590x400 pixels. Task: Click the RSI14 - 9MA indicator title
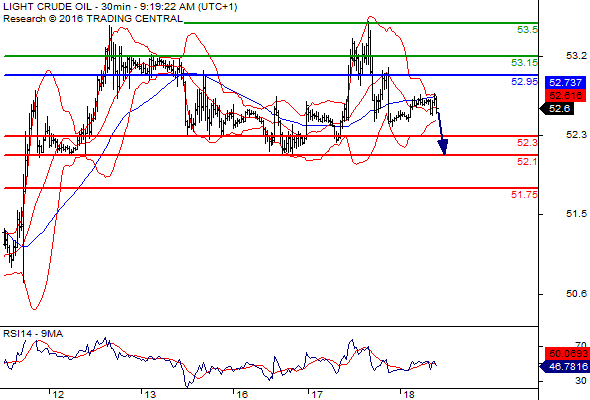pos(33,334)
